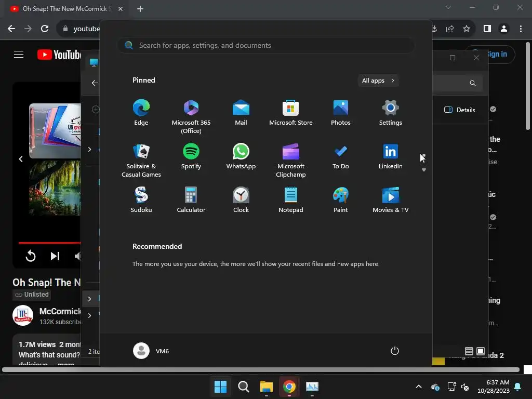Image resolution: width=532 pixels, height=399 pixels.
Task: Reload the YouTube page in Chrome
Action: coord(45,29)
